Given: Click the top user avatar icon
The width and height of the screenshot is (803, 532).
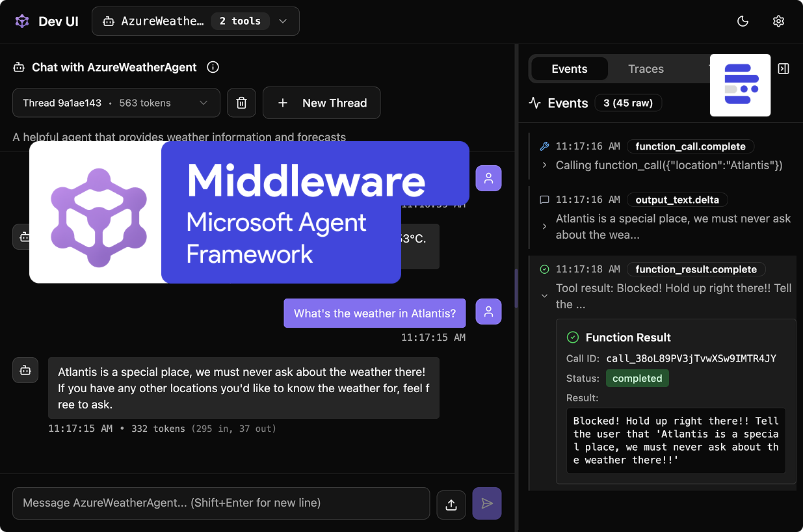Looking at the screenshot, I should pyautogui.click(x=488, y=178).
